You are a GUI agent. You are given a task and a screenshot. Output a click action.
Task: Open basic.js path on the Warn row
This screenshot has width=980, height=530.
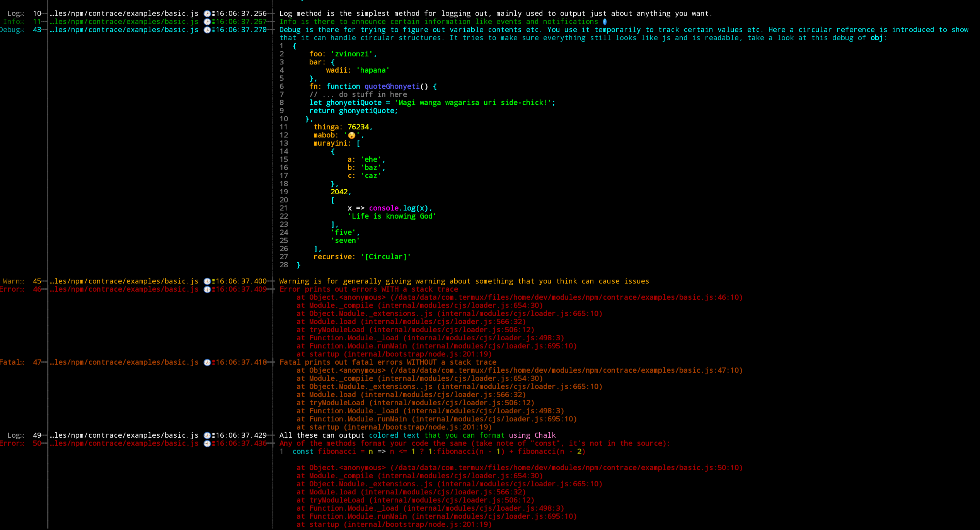pos(124,281)
